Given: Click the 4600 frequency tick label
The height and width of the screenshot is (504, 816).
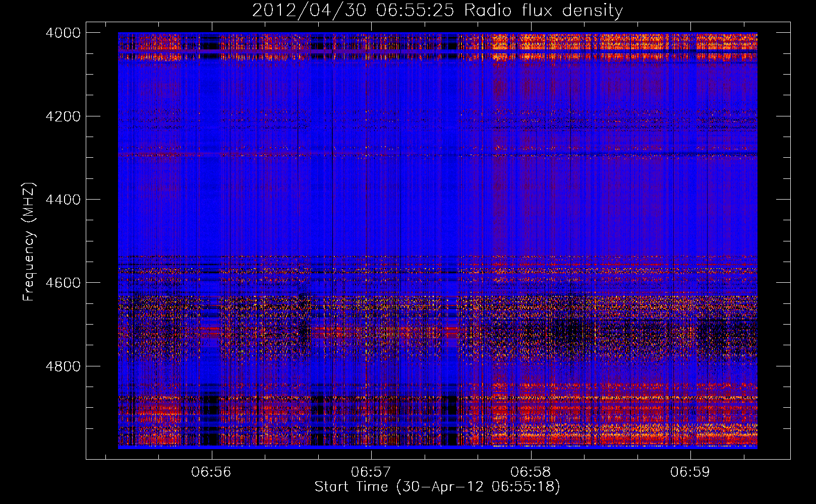Looking at the screenshot, I should [x=63, y=283].
